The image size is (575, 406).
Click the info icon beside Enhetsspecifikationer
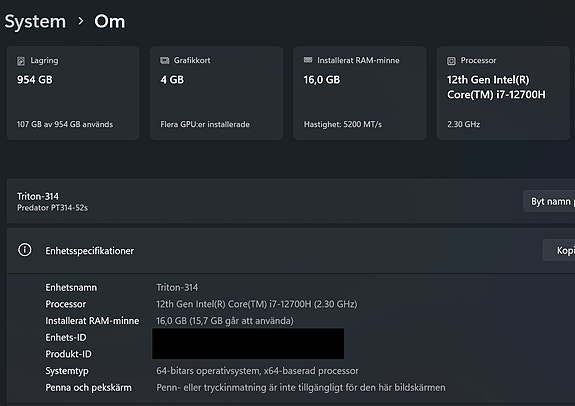25,250
